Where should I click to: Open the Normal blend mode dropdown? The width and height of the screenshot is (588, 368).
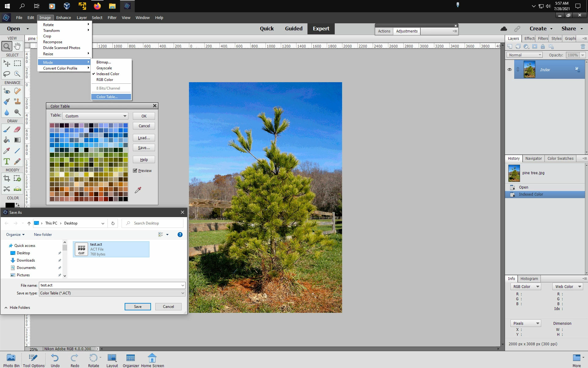525,55
